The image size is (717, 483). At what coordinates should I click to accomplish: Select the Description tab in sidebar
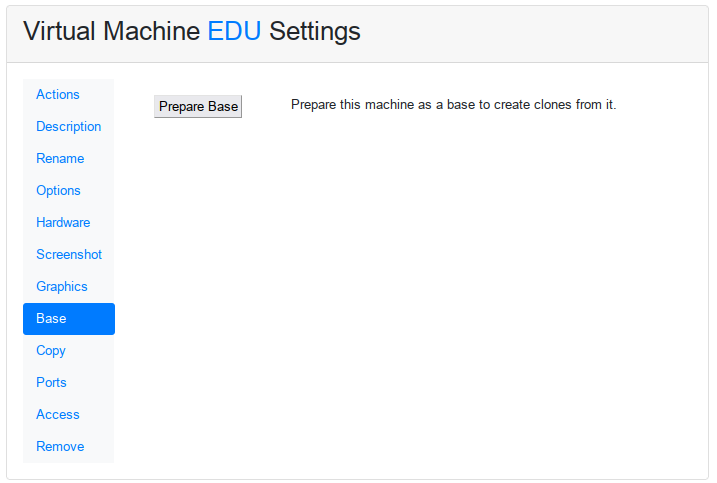click(x=69, y=127)
